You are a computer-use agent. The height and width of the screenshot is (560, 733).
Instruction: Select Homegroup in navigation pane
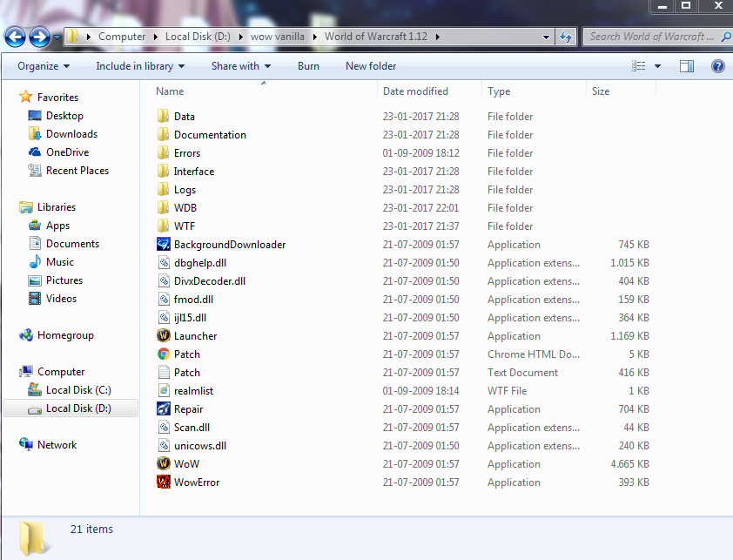pos(65,335)
